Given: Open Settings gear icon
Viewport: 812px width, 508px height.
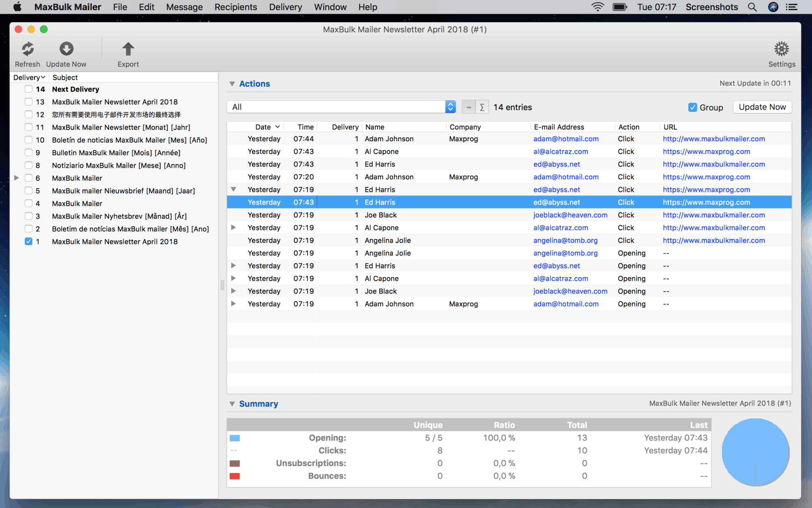Looking at the screenshot, I should tap(782, 49).
